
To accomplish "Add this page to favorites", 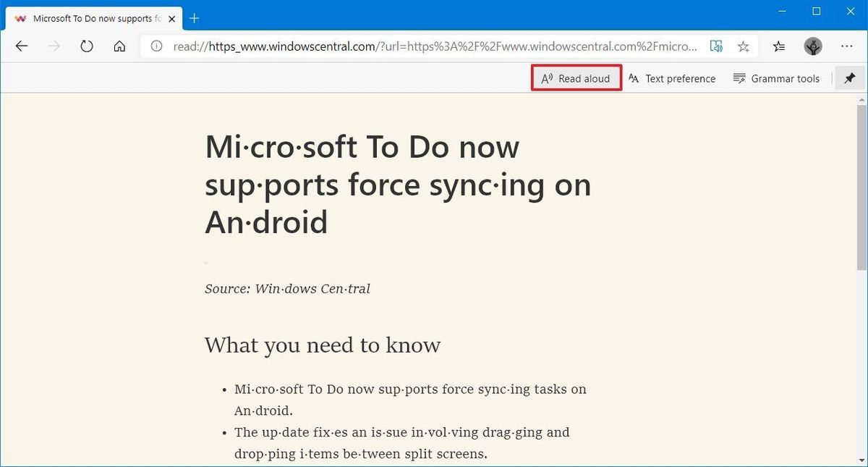I will click(x=743, y=46).
